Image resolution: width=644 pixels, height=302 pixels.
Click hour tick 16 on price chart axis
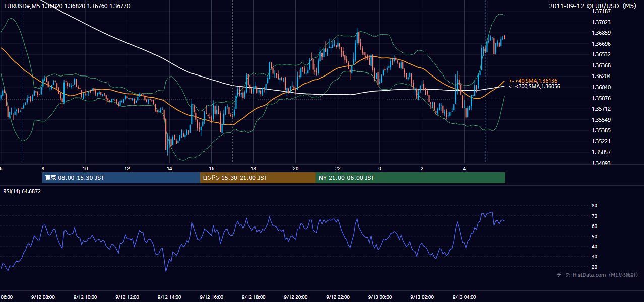click(x=212, y=168)
